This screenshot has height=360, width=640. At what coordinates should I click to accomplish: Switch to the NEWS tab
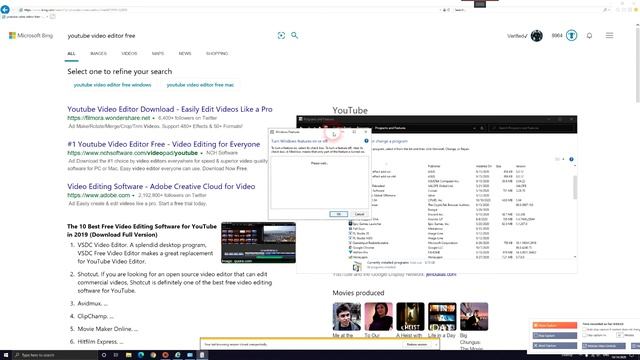point(185,53)
